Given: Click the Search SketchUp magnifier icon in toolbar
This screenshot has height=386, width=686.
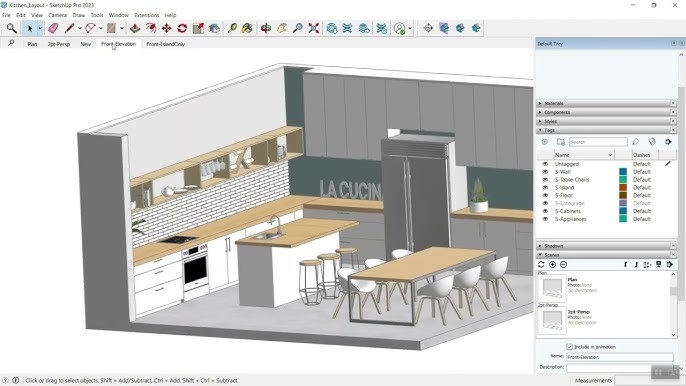Looking at the screenshot, I should click(11, 28).
